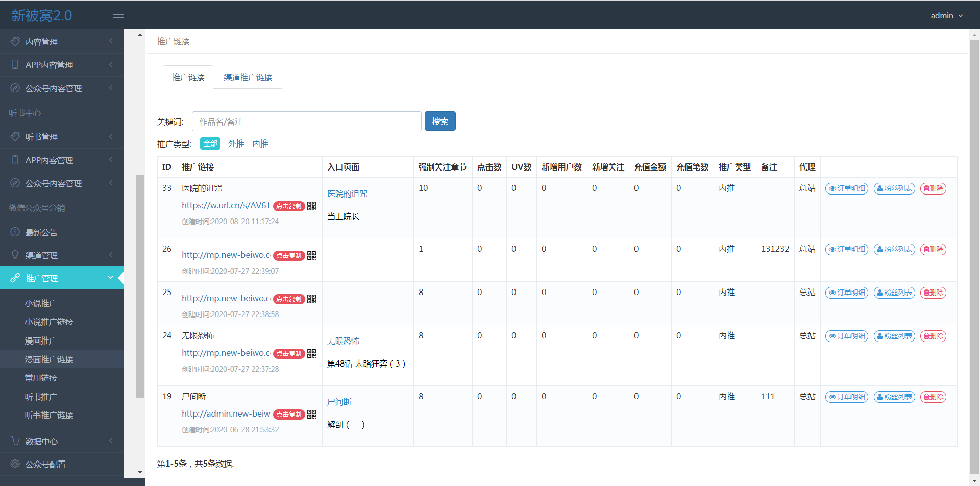View 订单明细 for row ID 24
Image resolution: width=980 pixels, height=486 pixels.
pos(847,336)
